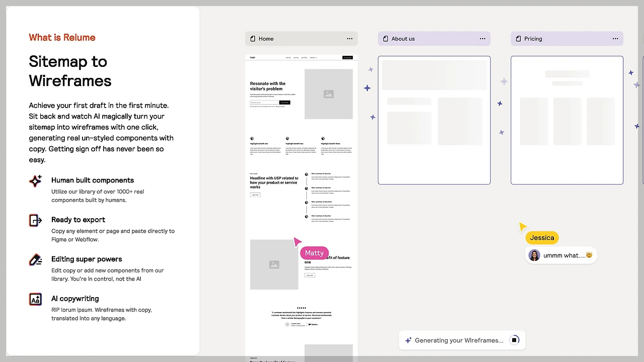The width and height of the screenshot is (644, 362).
Task: Click the sparkle icon beside Human built components
Action: pyautogui.click(x=35, y=181)
